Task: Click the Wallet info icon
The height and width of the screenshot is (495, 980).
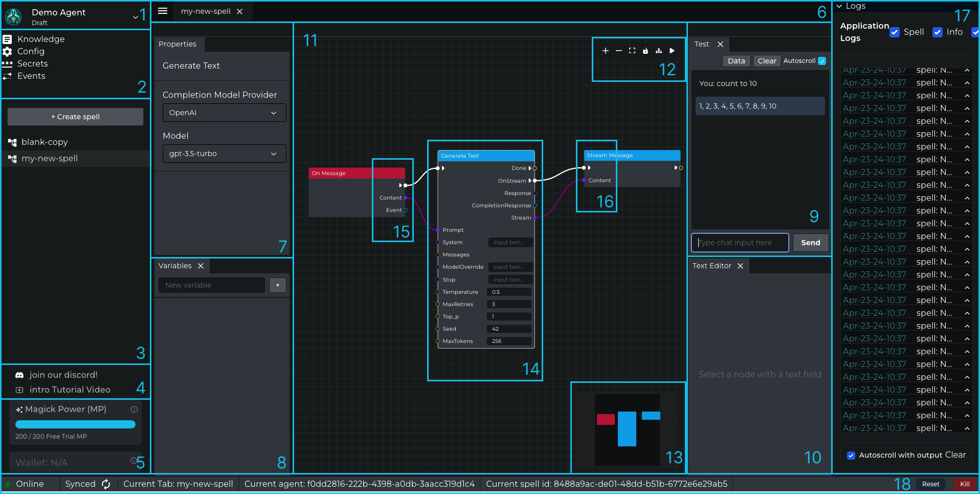Action: coord(133,461)
